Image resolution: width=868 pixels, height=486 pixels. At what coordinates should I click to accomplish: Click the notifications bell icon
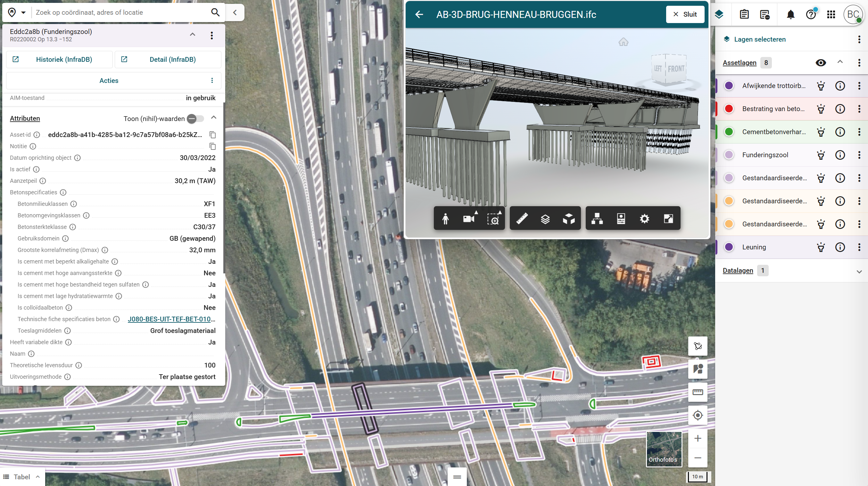tap(790, 14)
